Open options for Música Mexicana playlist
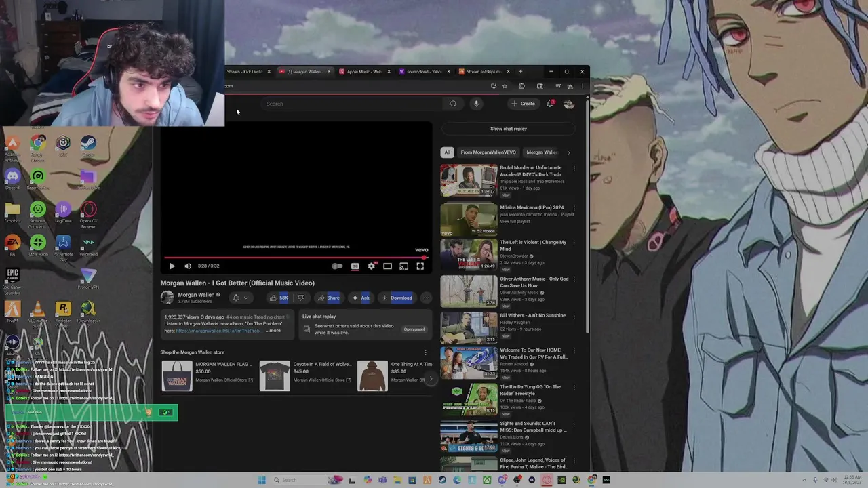The width and height of the screenshot is (868, 488). pyautogui.click(x=574, y=208)
